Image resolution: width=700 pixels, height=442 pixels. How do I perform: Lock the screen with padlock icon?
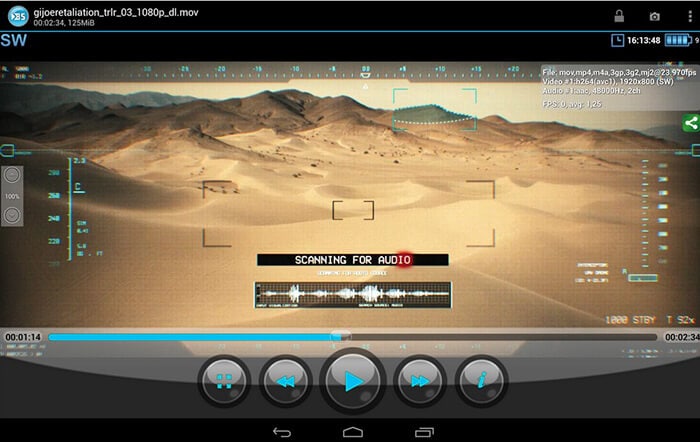pyautogui.click(x=619, y=16)
